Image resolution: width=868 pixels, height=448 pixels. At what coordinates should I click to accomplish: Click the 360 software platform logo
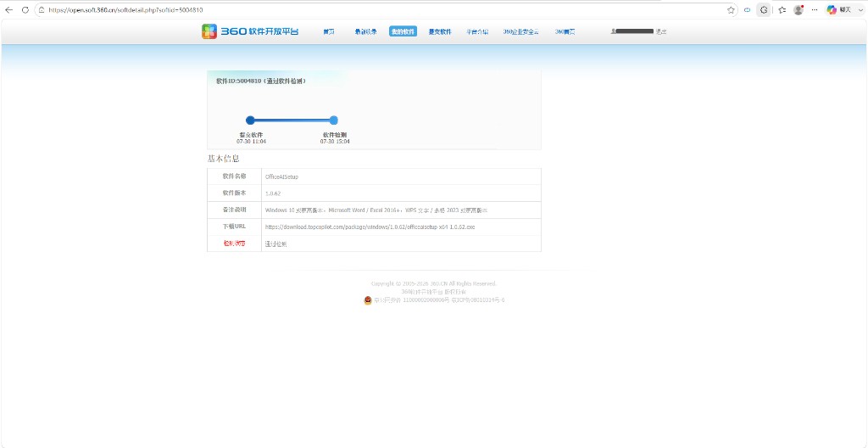point(250,31)
